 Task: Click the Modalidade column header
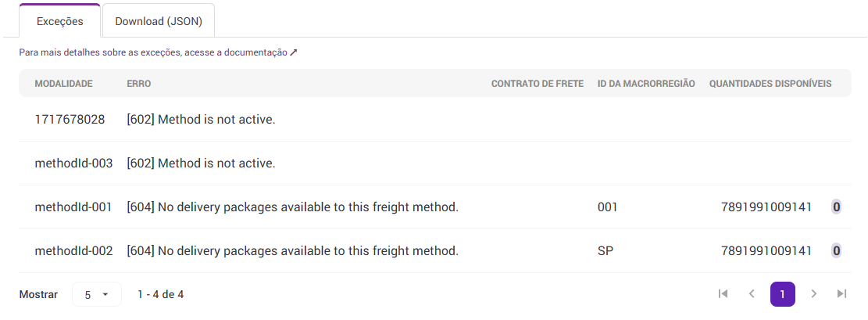pyautogui.click(x=63, y=84)
